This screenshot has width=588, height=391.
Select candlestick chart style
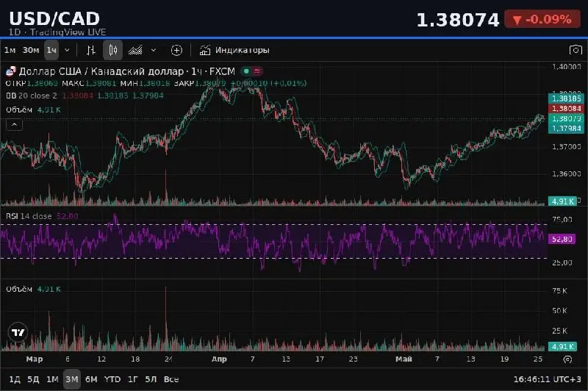(113, 50)
